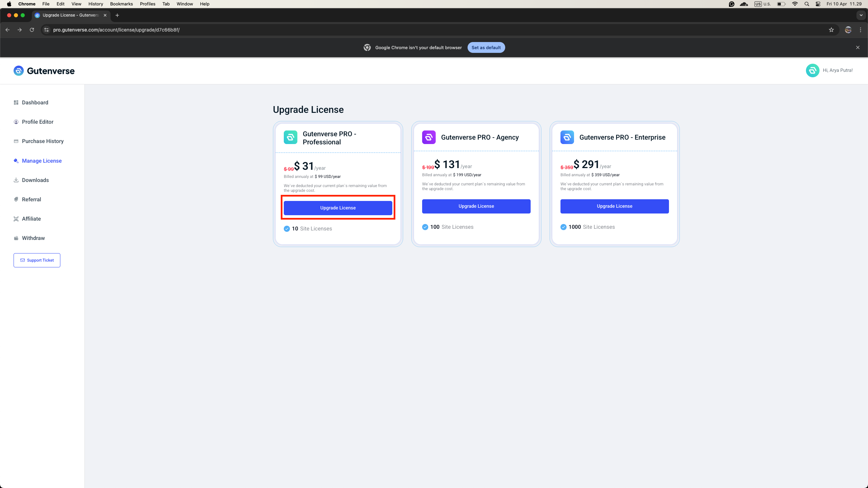Click the Support Ticket button
The image size is (868, 488).
click(37, 260)
